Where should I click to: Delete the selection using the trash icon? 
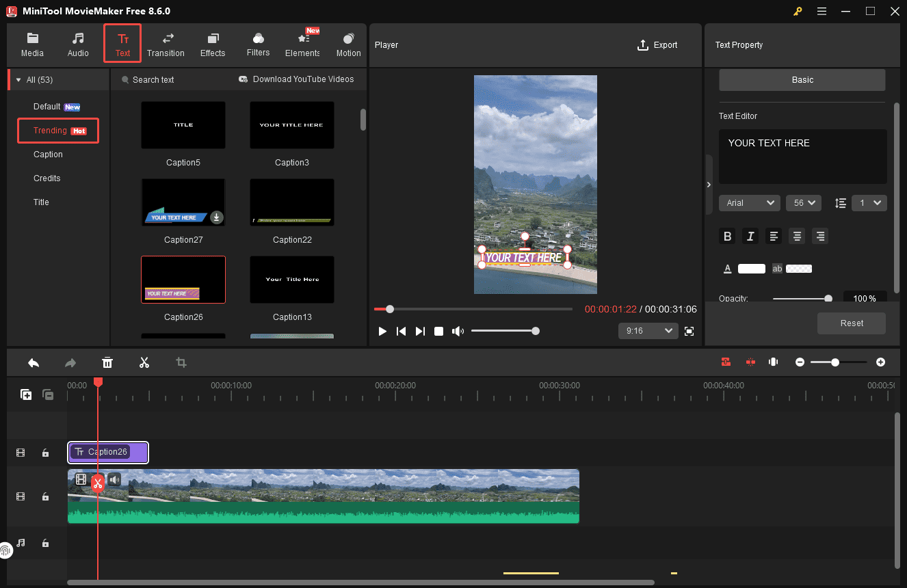(107, 362)
